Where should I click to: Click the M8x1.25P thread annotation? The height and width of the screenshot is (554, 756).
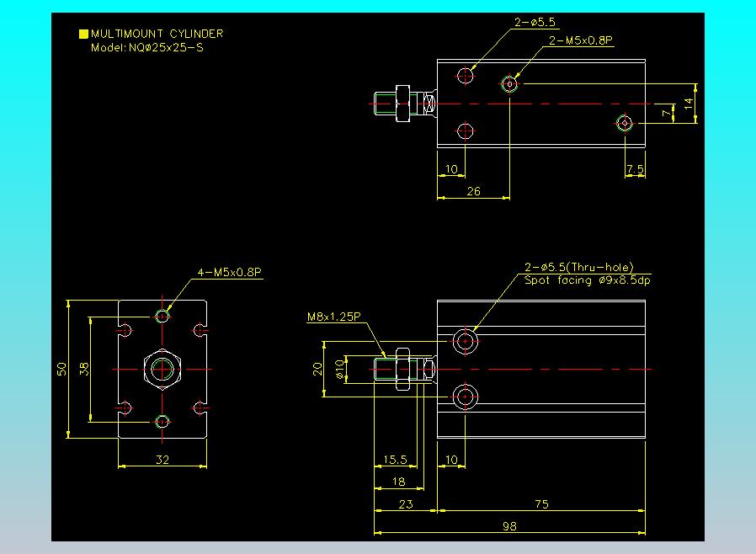tap(333, 317)
